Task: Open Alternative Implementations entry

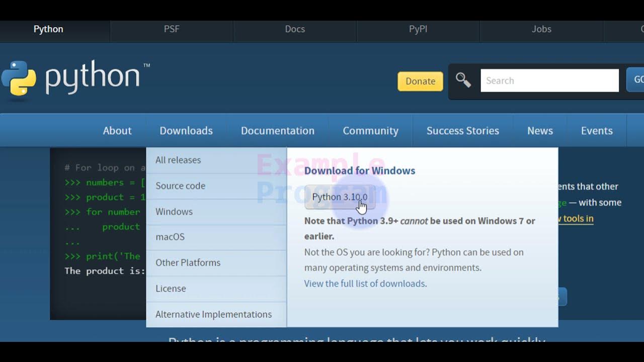Action: click(216, 314)
